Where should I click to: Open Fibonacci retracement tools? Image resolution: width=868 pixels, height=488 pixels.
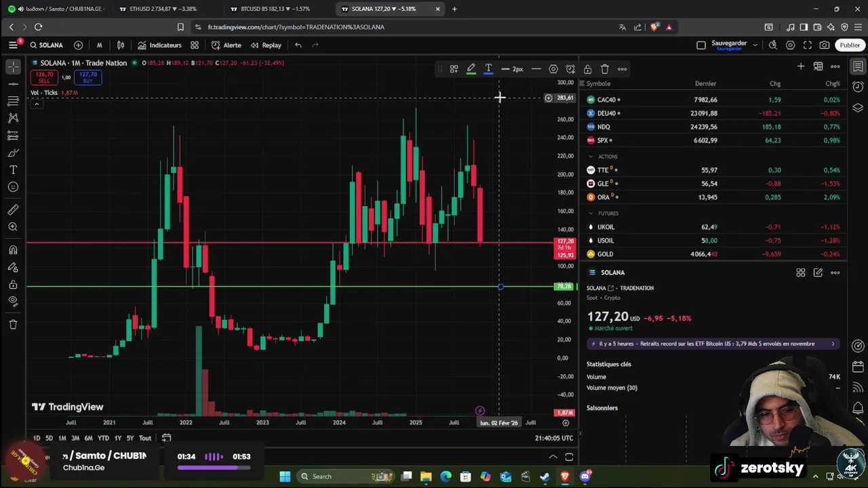(x=13, y=101)
